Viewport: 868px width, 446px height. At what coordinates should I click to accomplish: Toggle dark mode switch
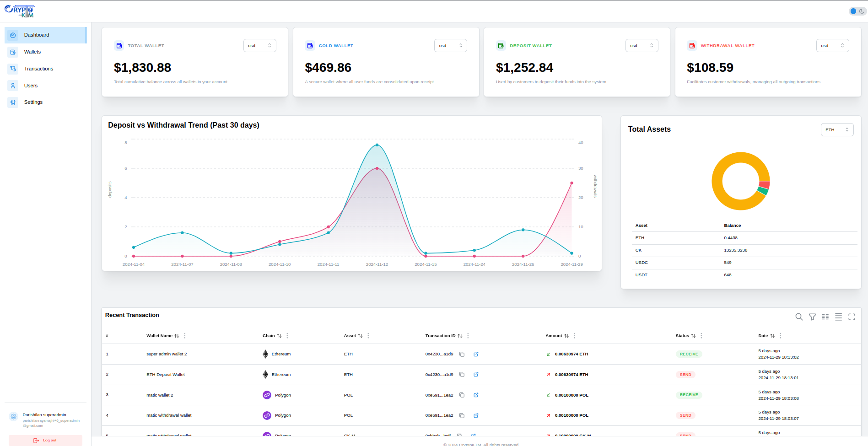(x=857, y=11)
